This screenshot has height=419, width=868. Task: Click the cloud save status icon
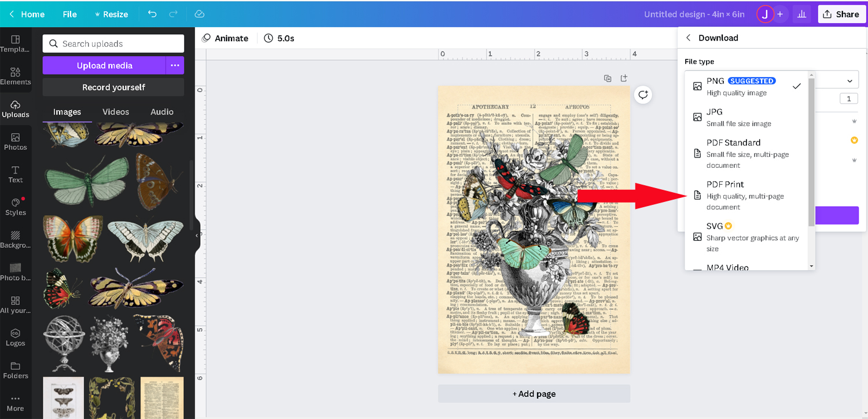coord(200,14)
